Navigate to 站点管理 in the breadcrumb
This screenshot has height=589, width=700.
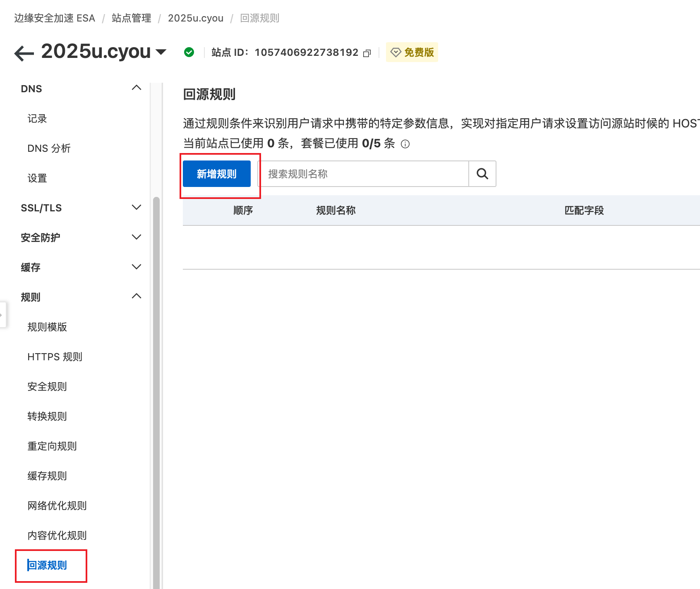131,18
